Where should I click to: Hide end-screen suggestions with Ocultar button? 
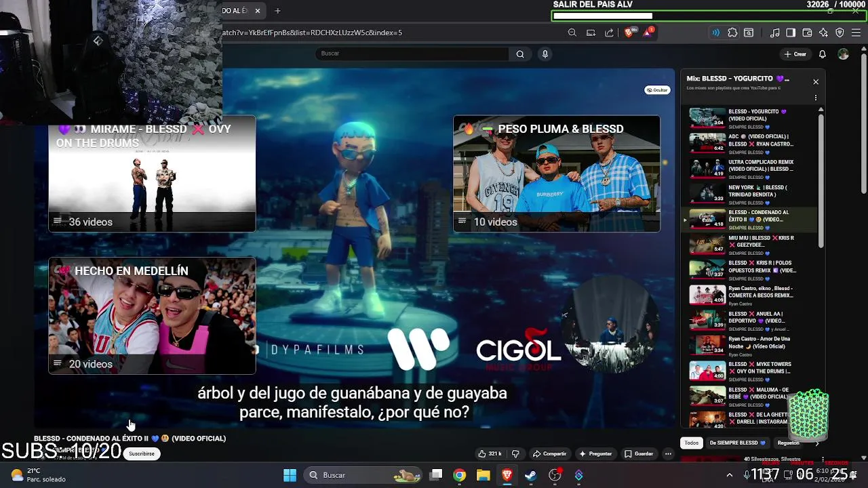pyautogui.click(x=657, y=90)
